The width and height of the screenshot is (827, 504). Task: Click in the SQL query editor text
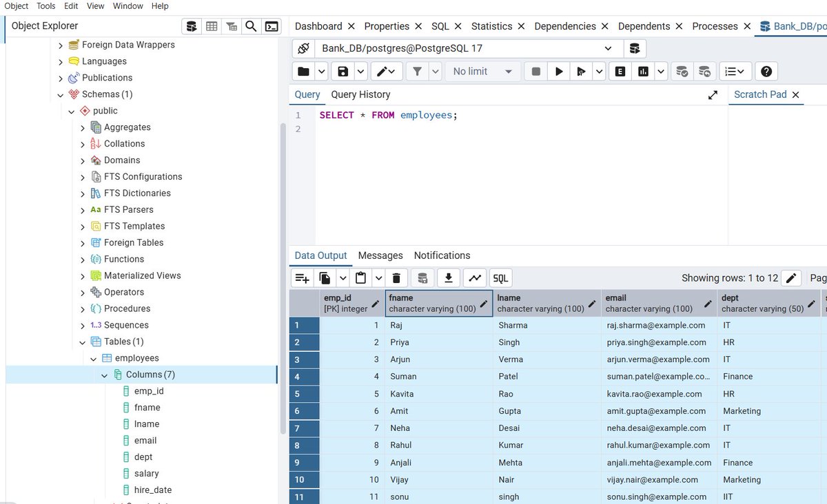point(388,116)
